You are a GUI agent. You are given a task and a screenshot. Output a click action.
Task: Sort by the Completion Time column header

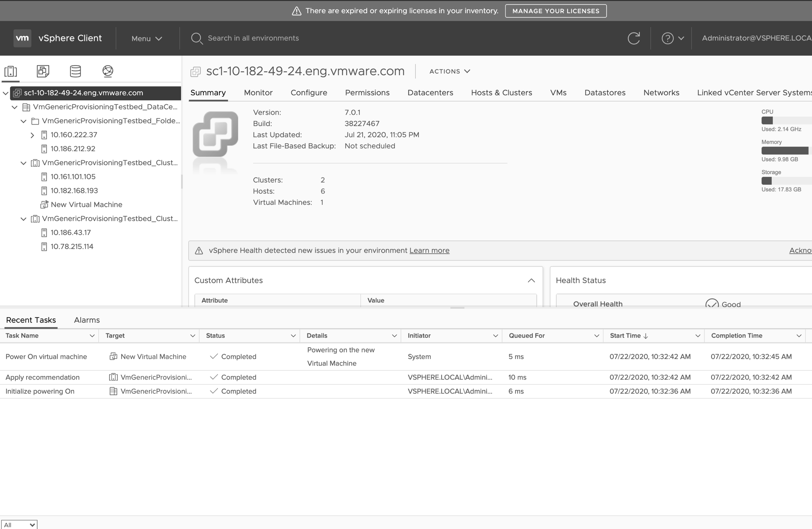(x=736, y=336)
